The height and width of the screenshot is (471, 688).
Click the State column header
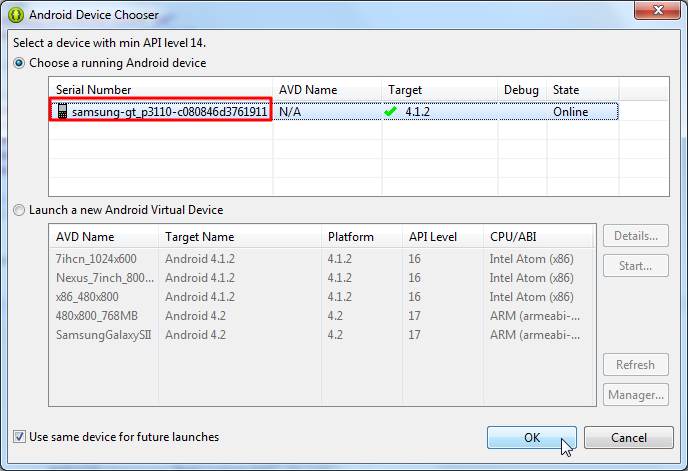coord(583,90)
